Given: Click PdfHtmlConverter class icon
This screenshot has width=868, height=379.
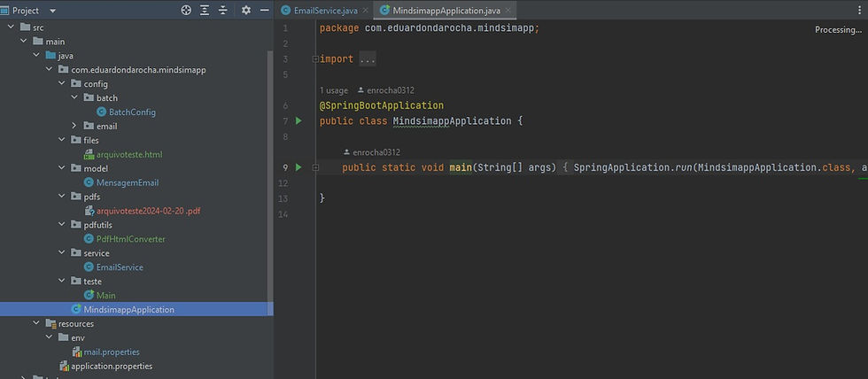Looking at the screenshot, I should point(89,239).
